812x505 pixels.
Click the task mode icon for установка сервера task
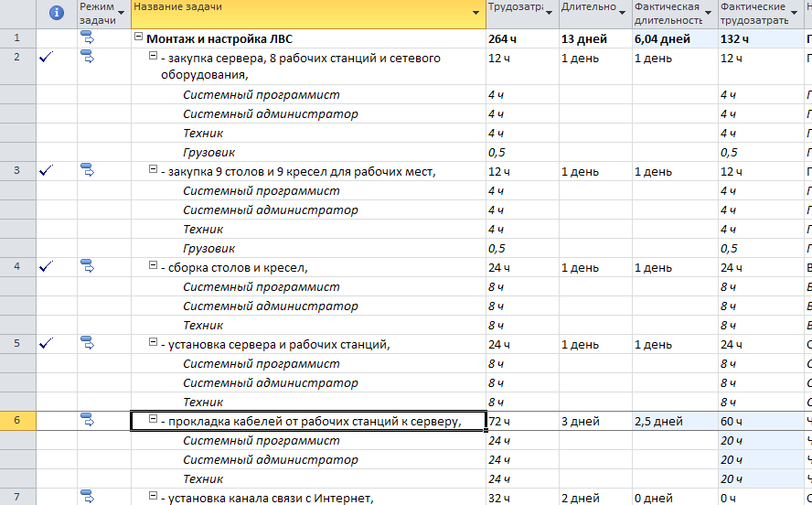click(88, 342)
